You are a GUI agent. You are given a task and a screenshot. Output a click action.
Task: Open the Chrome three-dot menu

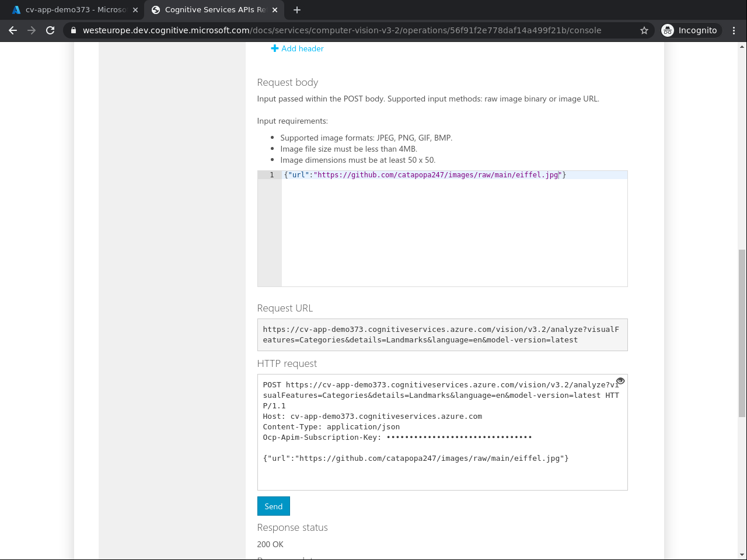(734, 30)
